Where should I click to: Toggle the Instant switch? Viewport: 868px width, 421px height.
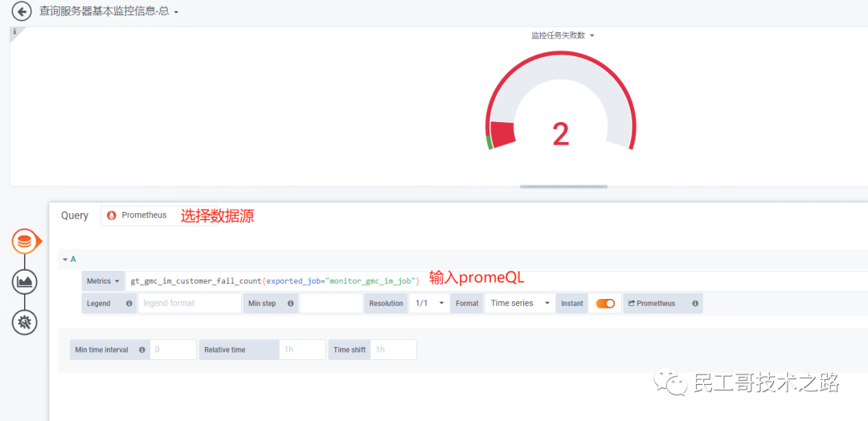coord(605,304)
